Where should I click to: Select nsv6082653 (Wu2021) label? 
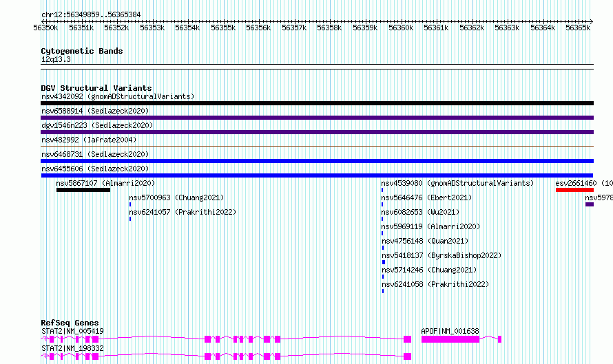tap(420, 212)
